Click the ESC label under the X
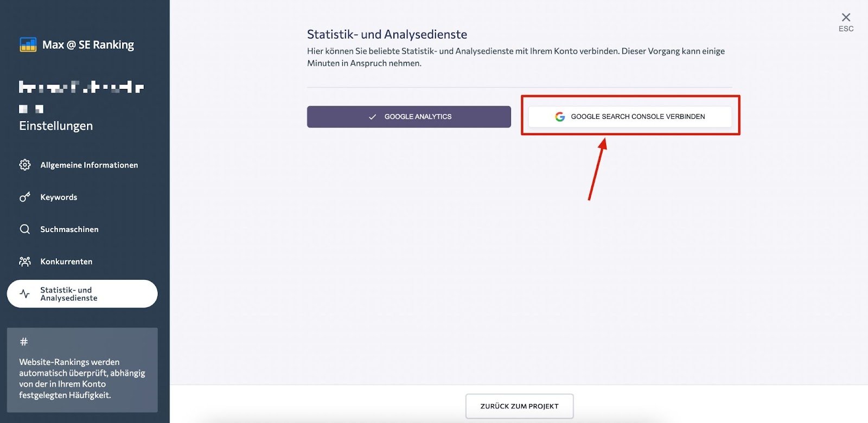Viewport: 868px width, 423px height. pos(846,29)
